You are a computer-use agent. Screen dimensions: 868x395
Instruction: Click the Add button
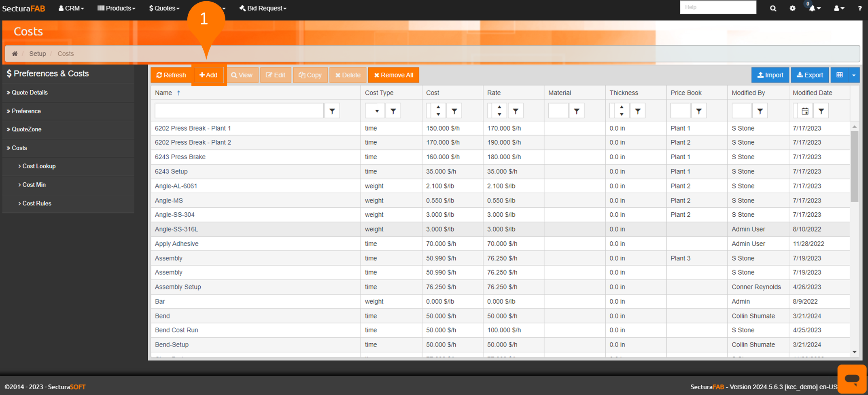[x=208, y=75]
